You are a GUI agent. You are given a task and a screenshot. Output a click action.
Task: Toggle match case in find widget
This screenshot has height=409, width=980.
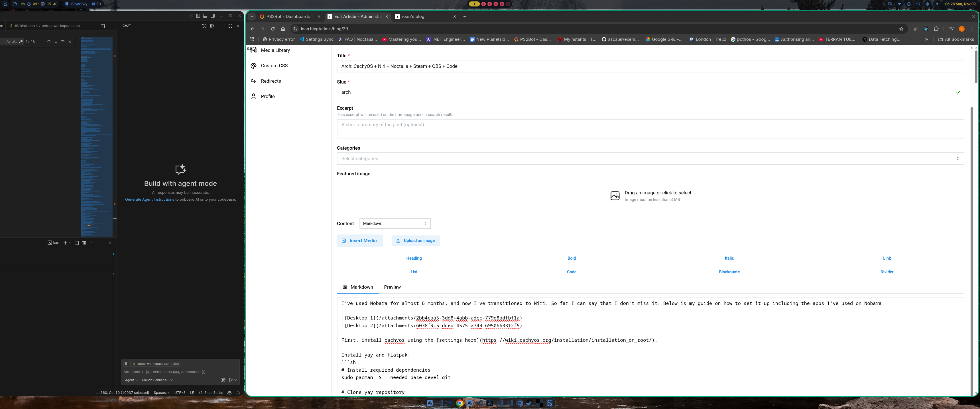pyautogui.click(x=8, y=42)
